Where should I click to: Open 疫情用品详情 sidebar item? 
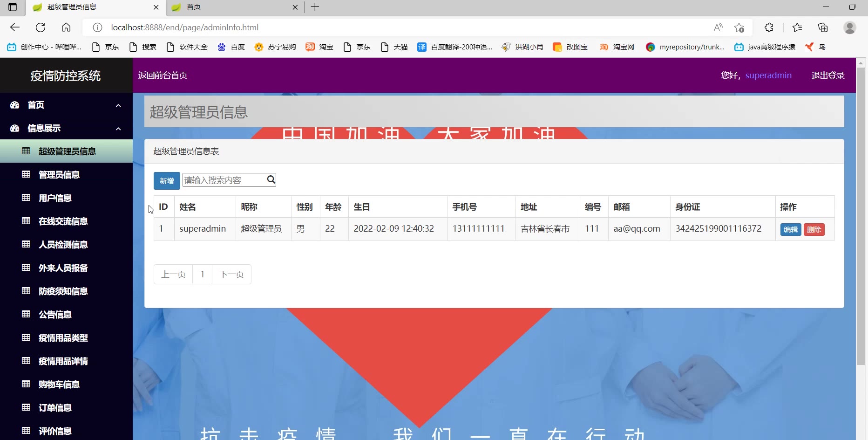pos(66,361)
